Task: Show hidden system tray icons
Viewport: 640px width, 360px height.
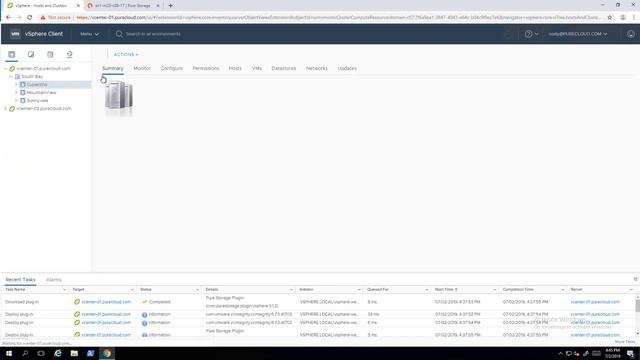Action: point(560,353)
